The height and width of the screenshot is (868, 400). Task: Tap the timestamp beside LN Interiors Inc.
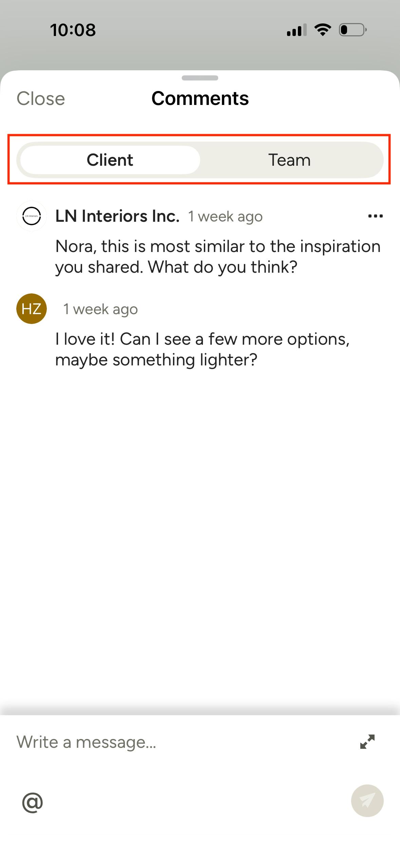(x=225, y=217)
